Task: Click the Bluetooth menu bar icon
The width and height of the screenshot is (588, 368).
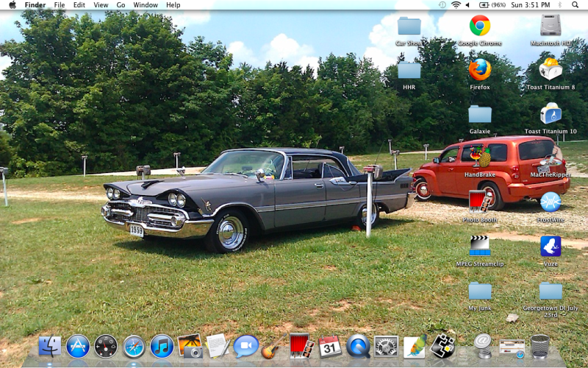Action: click(560, 5)
